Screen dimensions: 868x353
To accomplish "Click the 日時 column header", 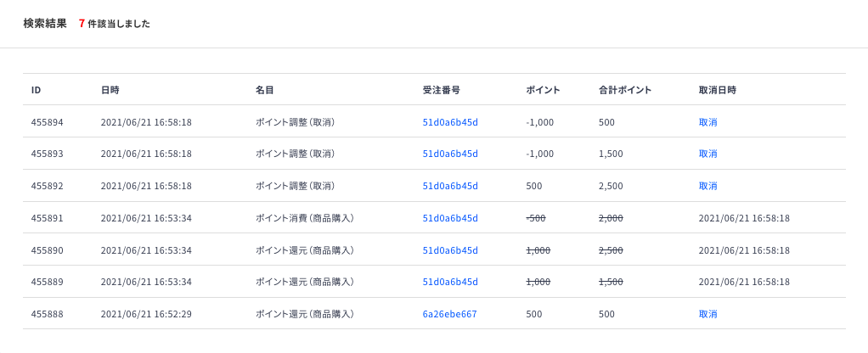I will coord(110,90).
